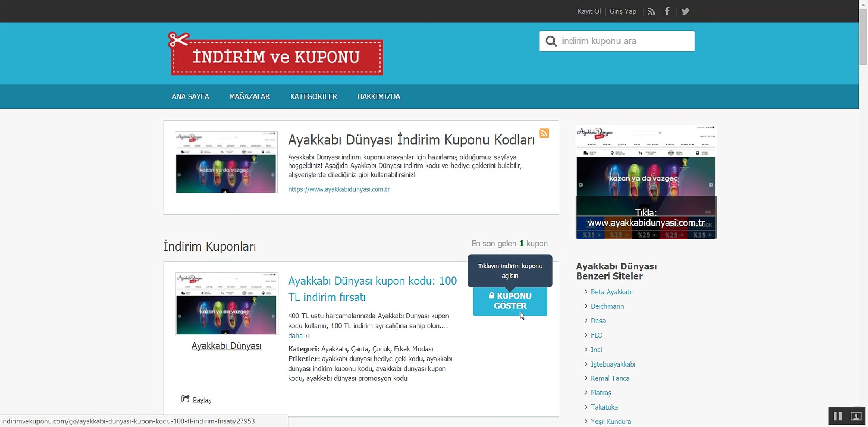Visit the ayakkabidunyasi.com.tr link
This screenshot has height=427, width=868.
click(339, 189)
